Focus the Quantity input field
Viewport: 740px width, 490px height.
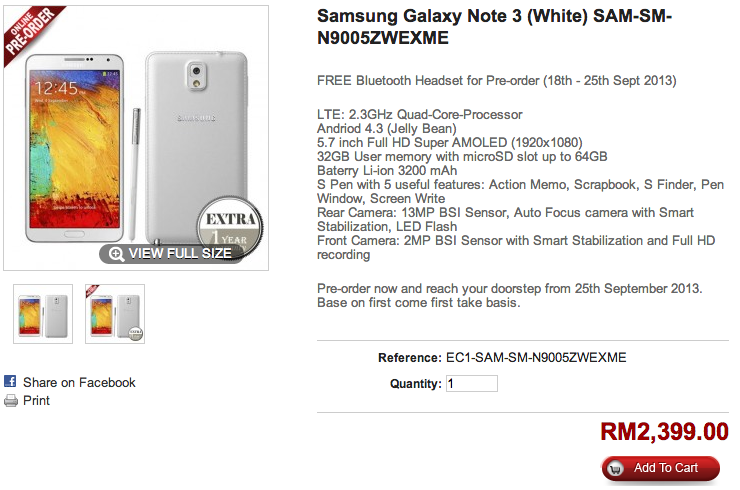point(471,383)
